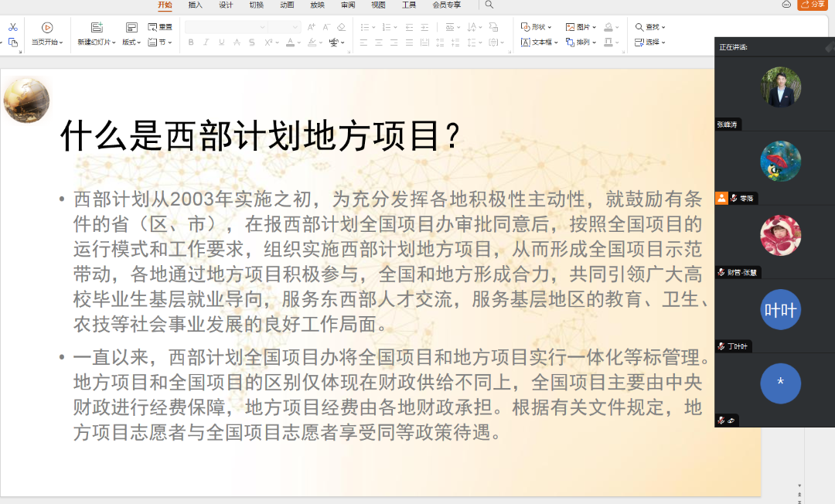Toggle Bold formatting

tap(191, 43)
